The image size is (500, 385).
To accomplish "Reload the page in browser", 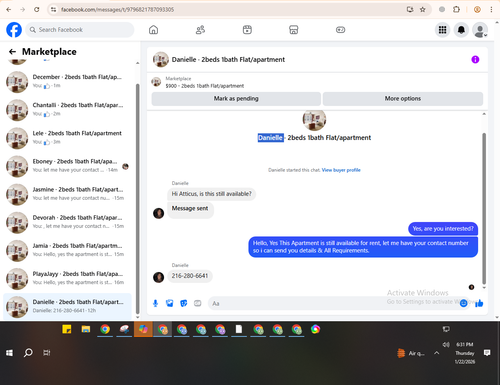I will pos(37,10).
